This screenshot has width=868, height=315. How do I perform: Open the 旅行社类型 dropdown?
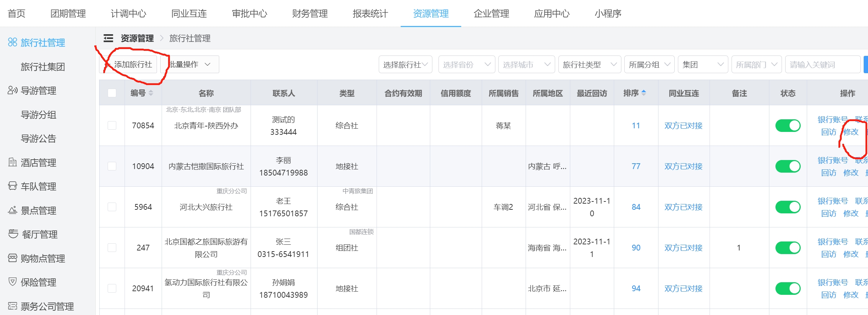pos(589,65)
